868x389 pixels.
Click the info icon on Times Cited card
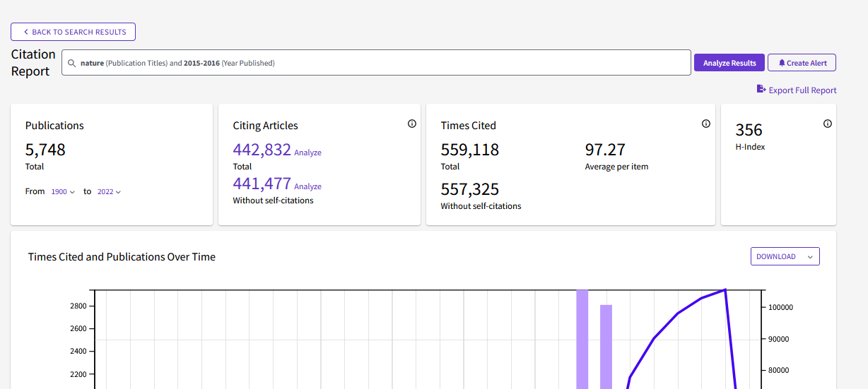click(706, 124)
